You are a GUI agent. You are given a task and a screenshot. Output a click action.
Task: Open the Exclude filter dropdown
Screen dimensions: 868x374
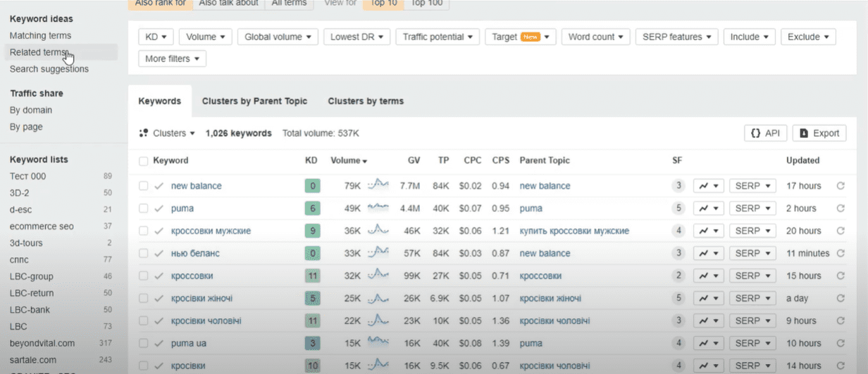coord(808,37)
